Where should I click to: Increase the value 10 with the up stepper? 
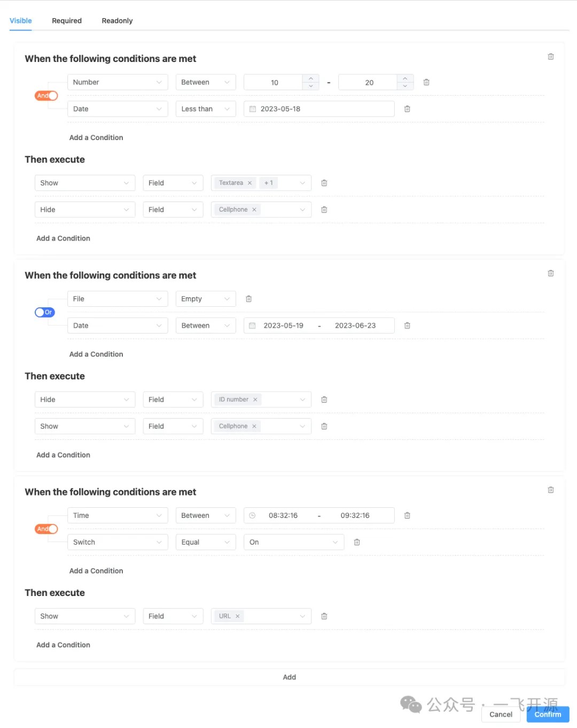tap(311, 79)
